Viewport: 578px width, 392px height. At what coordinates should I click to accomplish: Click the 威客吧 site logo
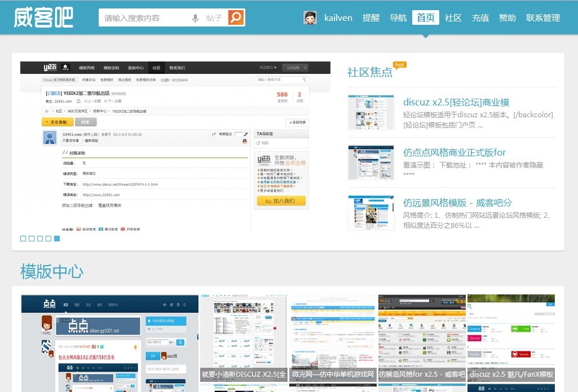point(43,17)
